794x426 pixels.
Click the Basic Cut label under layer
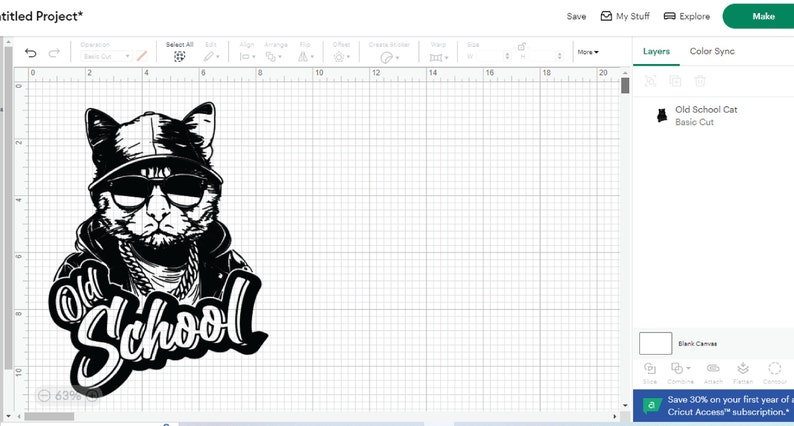pos(694,122)
